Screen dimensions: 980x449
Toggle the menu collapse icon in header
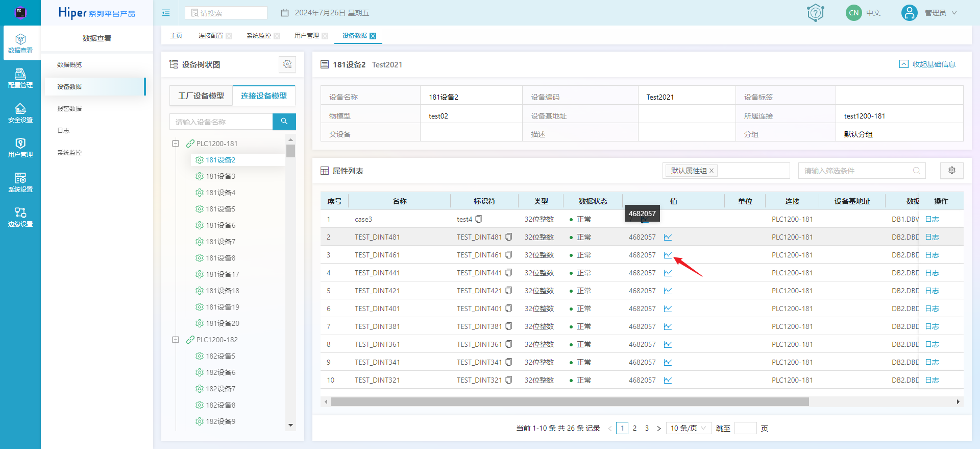166,13
